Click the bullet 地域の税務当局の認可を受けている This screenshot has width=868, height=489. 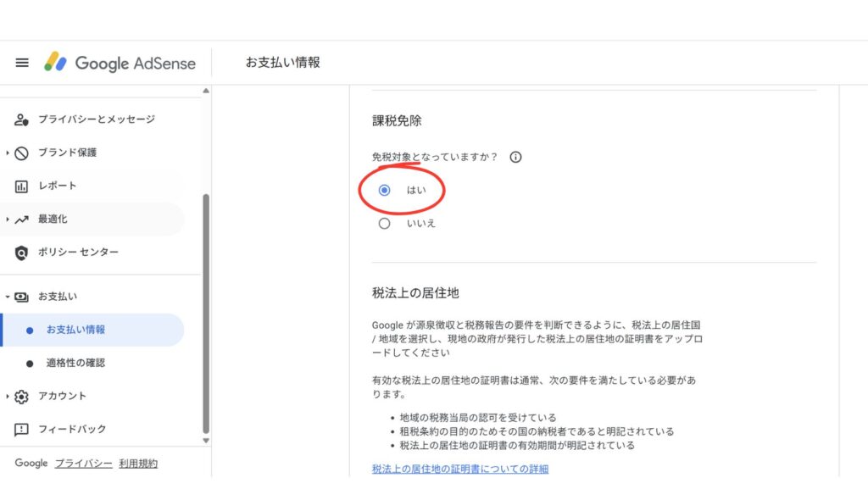click(478, 418)
